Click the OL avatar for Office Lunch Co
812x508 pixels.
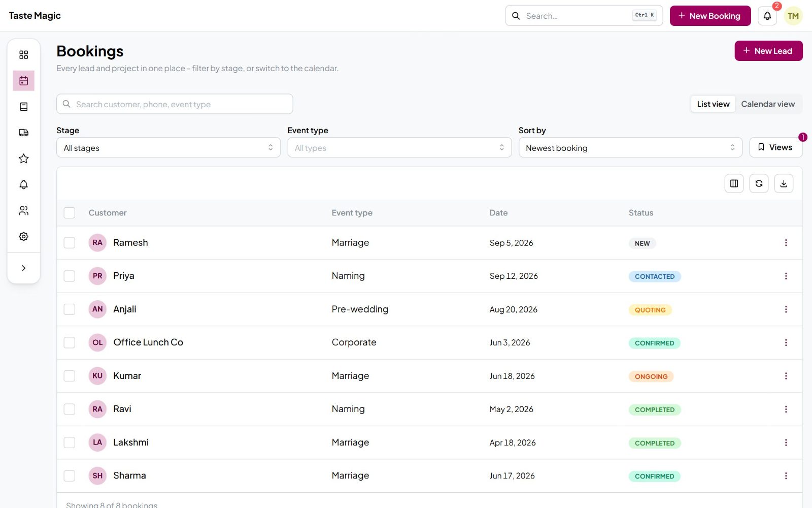tap(97, 342)
